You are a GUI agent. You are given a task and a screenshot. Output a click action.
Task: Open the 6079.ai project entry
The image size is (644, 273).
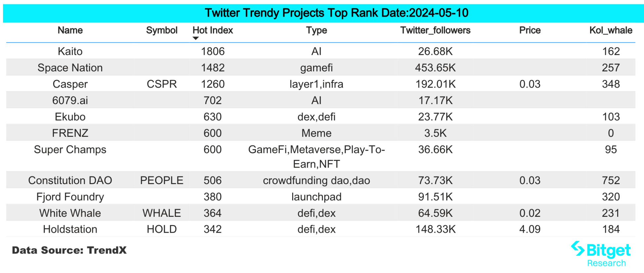(70, 100)
